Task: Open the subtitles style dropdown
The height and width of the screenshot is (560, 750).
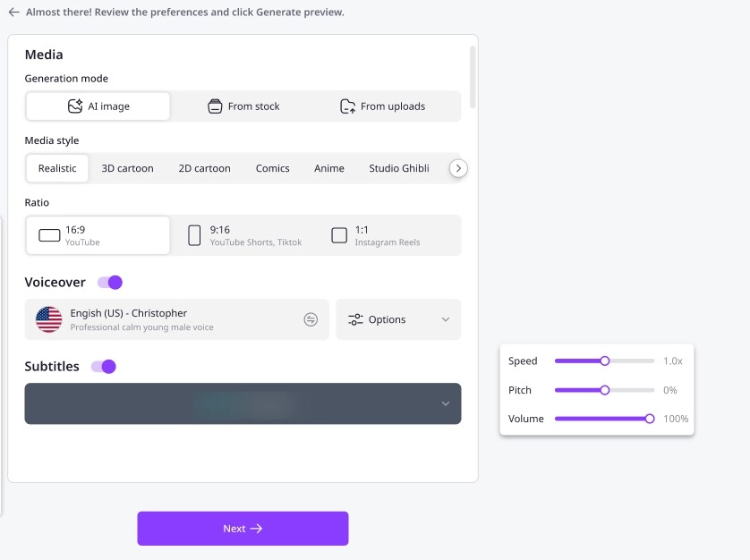Action: point(445,404)
